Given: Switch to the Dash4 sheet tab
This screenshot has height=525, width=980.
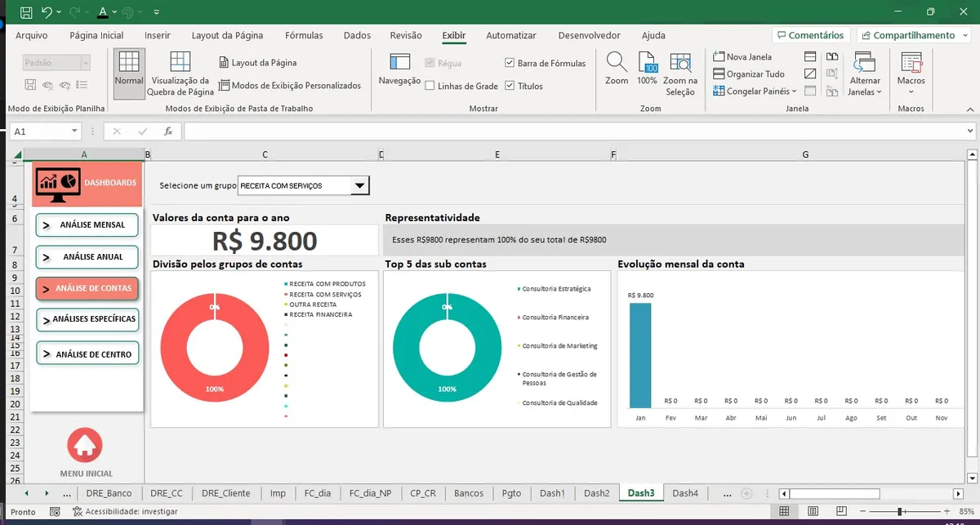Looking at the screenshot, I should (684, 493).
